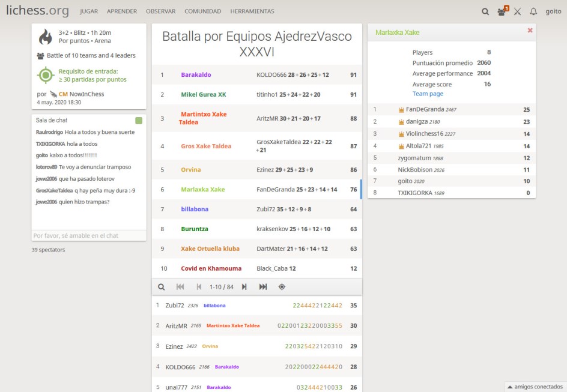Viewport: 567px width, 392px height.
Task: Search player with standings magnifier icon
Action: pyautogui.click(x=161, y=287)
